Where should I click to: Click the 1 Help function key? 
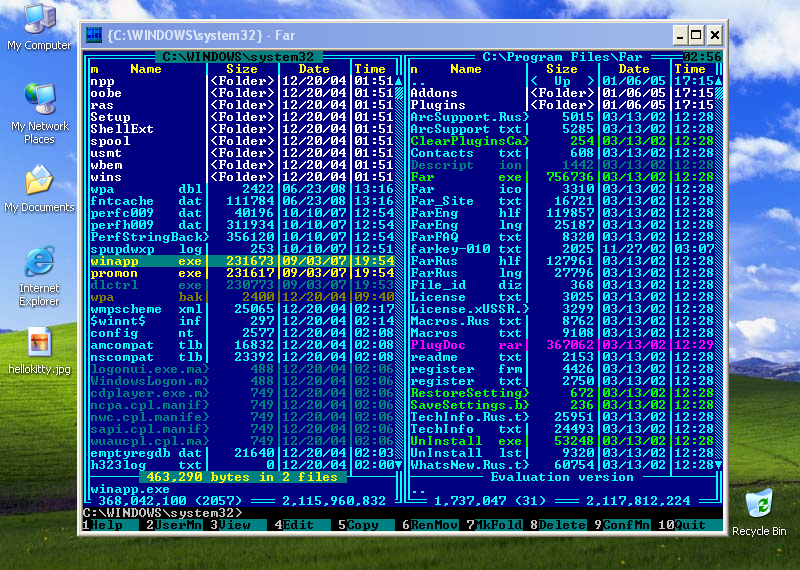point(110,525)
